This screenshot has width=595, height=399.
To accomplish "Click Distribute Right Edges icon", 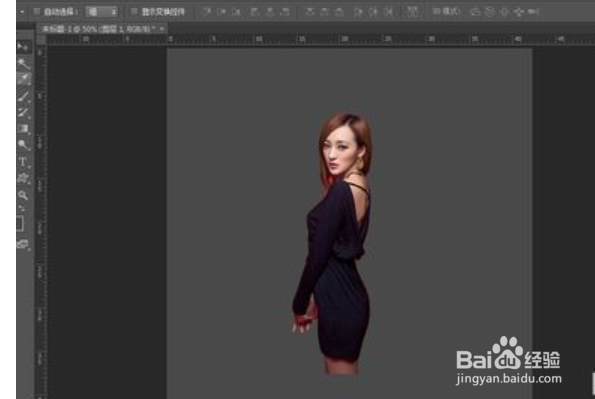I will [389, 12].
